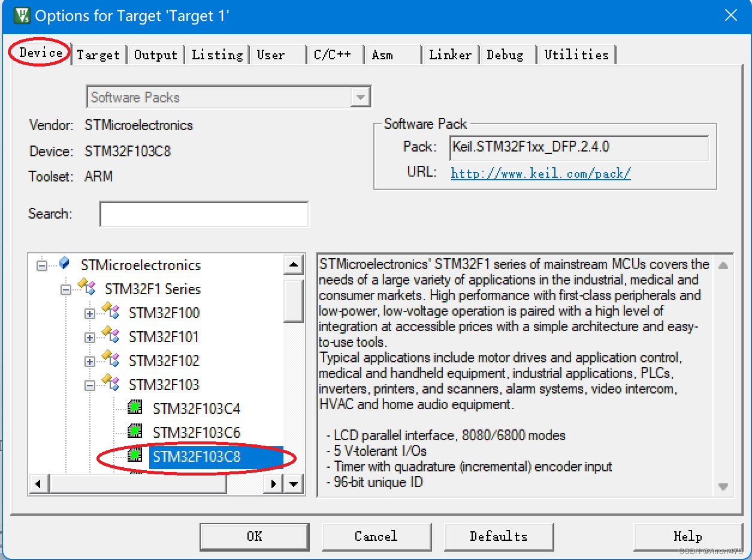Open Help for this dialog
This screenshot has height=560, width=752.
tap(688, 536)
